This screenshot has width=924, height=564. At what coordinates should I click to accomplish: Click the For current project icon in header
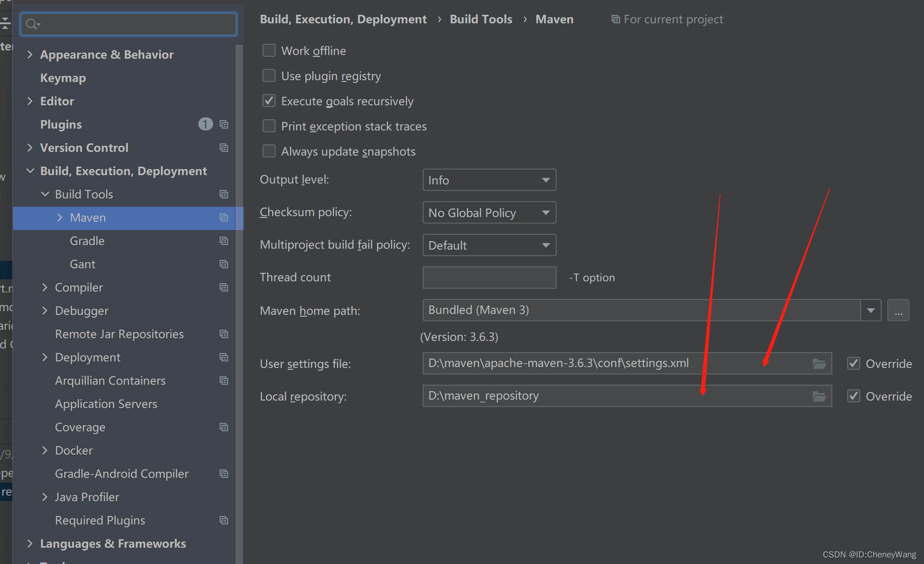point(615,19)
